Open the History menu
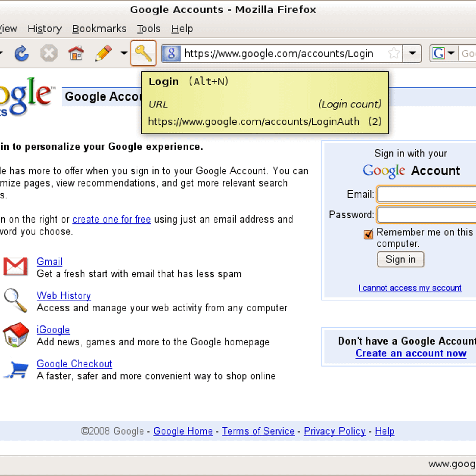This screenshot has width=476, height=476. (x=45, y=29)
